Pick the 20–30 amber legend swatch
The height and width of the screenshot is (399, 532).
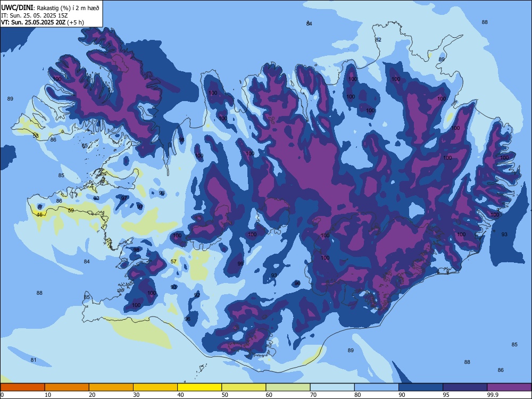tap(111, 387)
